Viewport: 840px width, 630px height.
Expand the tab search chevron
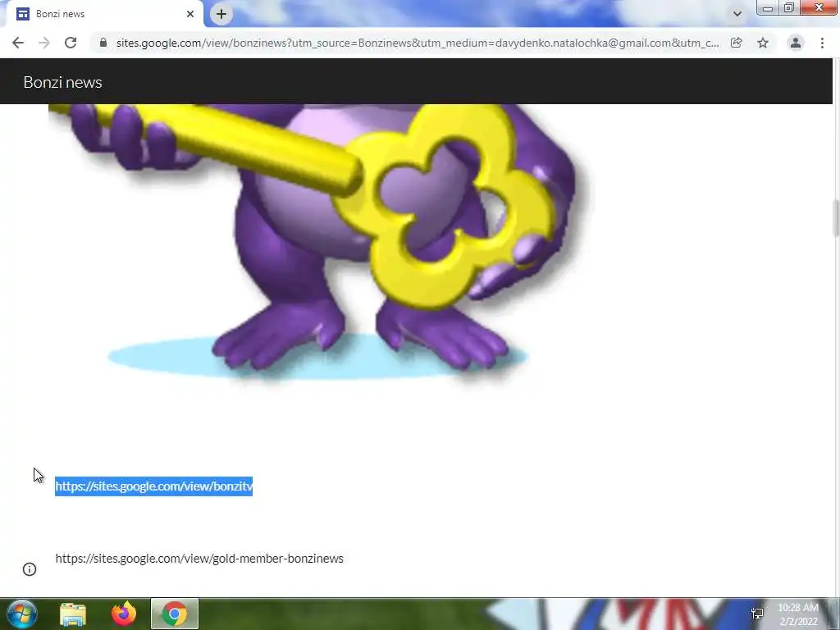pyautogui.click(x=737, y=14)
